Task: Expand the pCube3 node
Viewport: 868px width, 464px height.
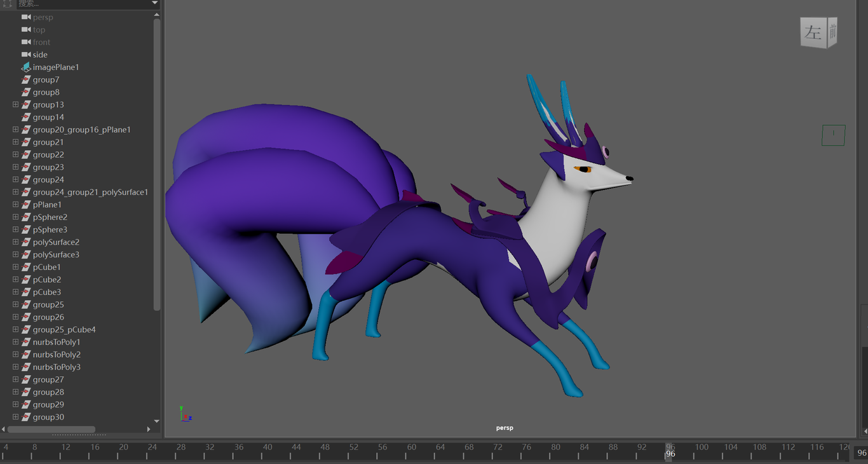Action: (x=15, y=292)
